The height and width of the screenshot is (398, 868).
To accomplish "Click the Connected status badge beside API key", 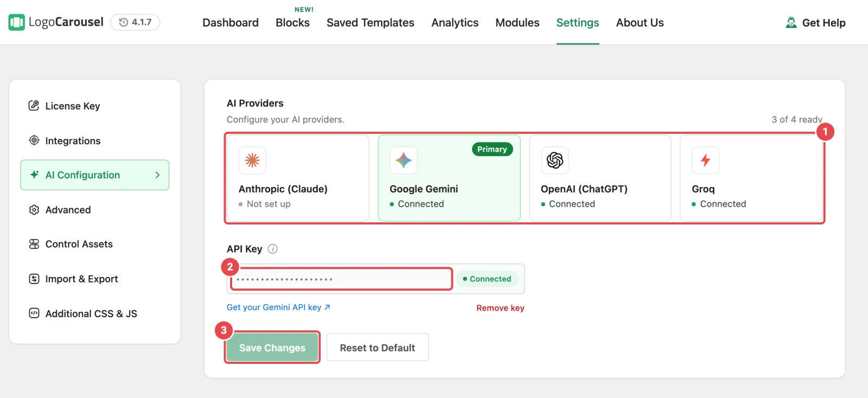I will pos(487,279).
